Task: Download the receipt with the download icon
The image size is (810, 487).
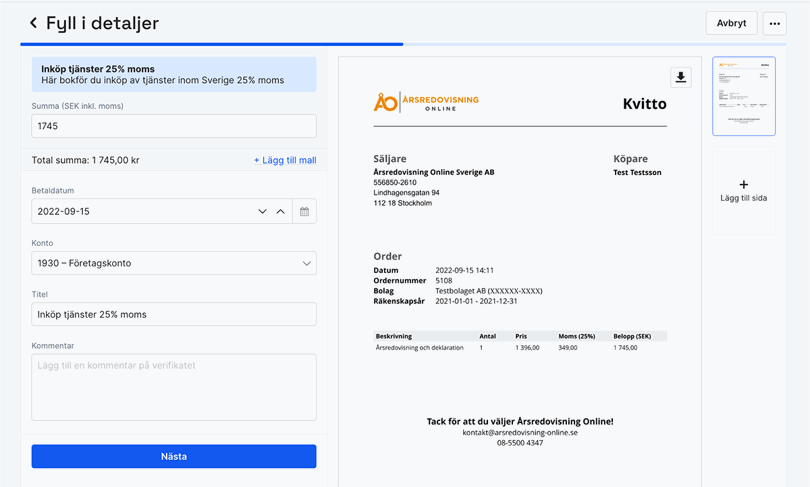Action: 680,77
